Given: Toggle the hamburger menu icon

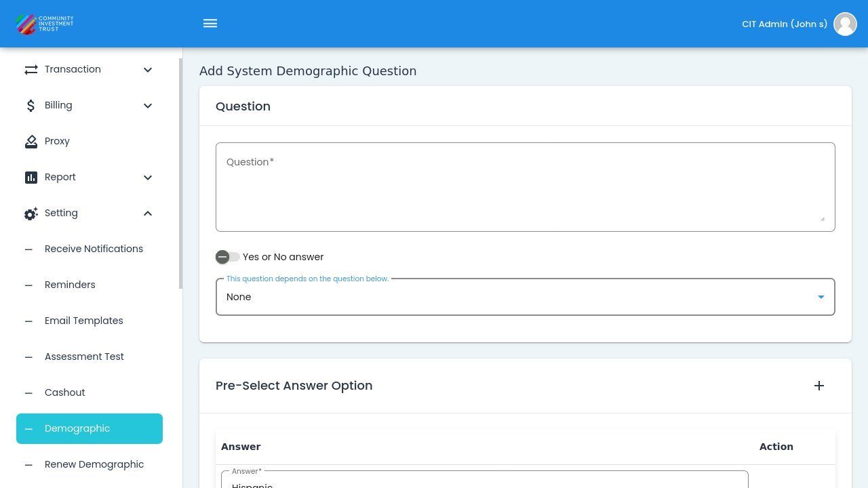Looking at the screenshot, I should pyautogui.click(x=210, y=24).
